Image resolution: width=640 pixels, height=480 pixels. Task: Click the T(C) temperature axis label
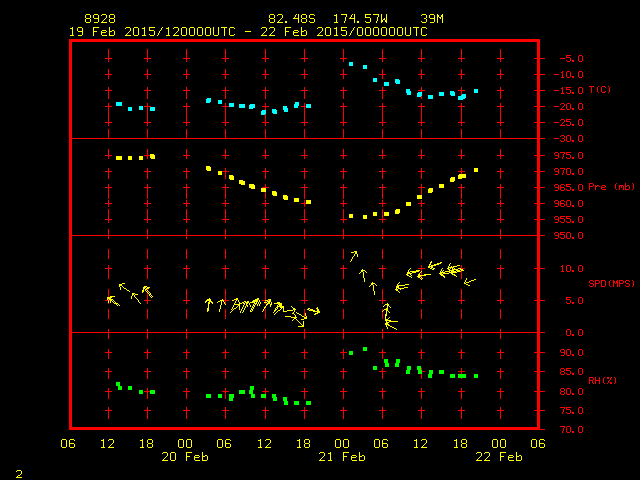(x=600, y=90)
